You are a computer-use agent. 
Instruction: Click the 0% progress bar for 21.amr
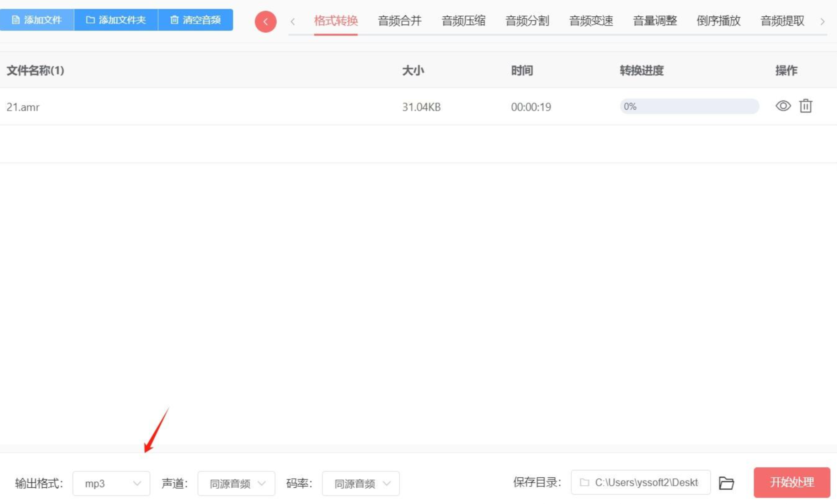tap(689, 106)
